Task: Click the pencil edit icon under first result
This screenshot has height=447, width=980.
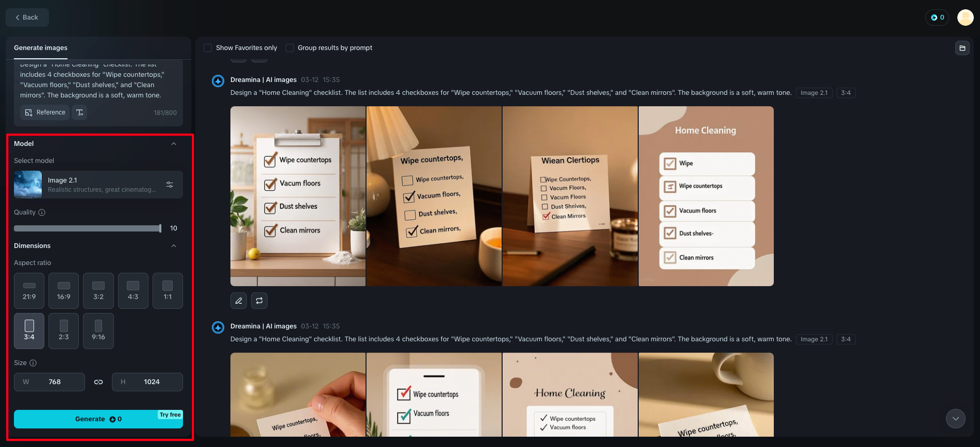Action: point(239,301)
